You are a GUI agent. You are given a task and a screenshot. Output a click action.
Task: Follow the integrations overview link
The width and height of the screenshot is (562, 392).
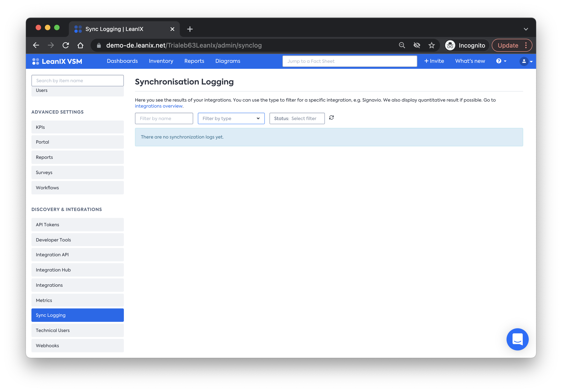[158, 106]
